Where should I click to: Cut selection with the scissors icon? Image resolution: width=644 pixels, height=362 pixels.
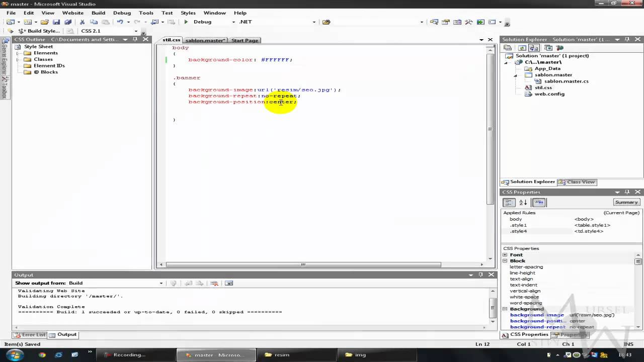click(83, 22)
